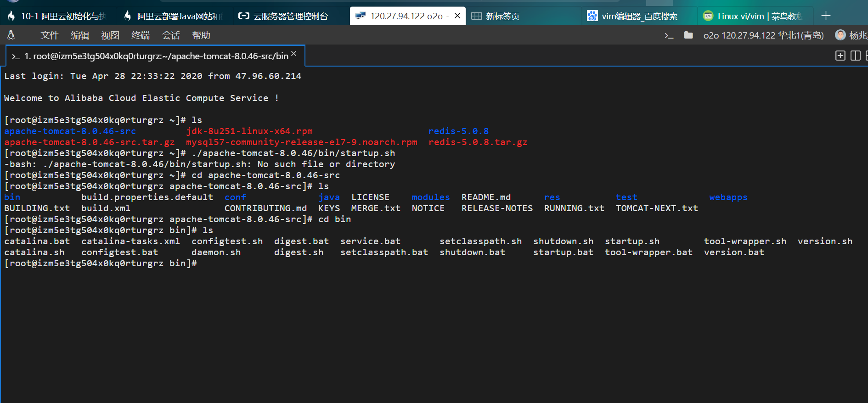Screen dimensions: 868x403
Task: Click the blue java directory name
Action: [329, 197]
